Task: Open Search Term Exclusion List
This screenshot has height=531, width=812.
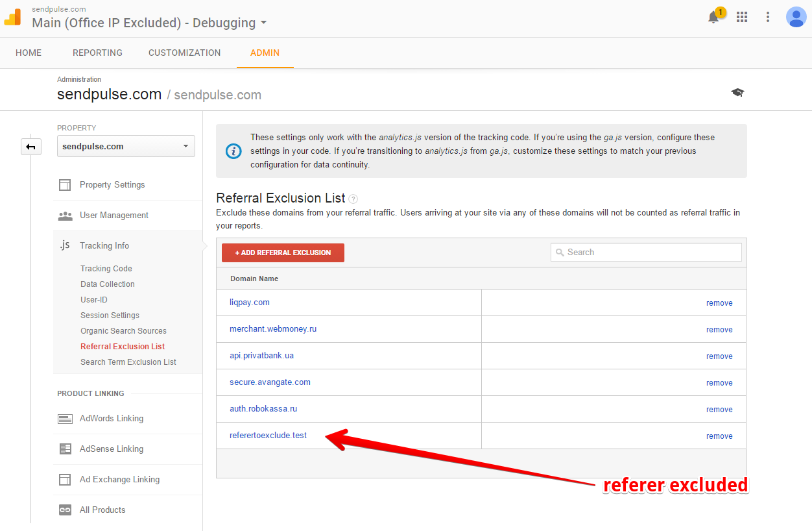Action: (x=128, y=362)
